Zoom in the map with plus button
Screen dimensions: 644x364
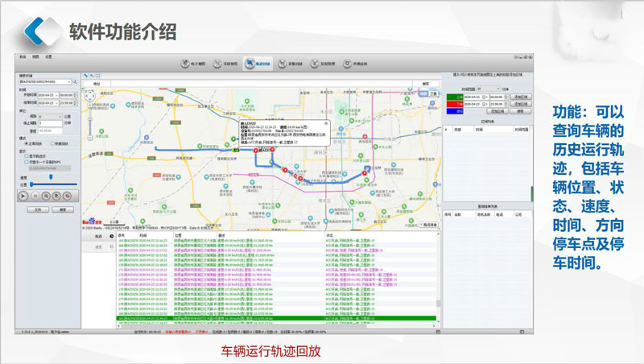90,105
